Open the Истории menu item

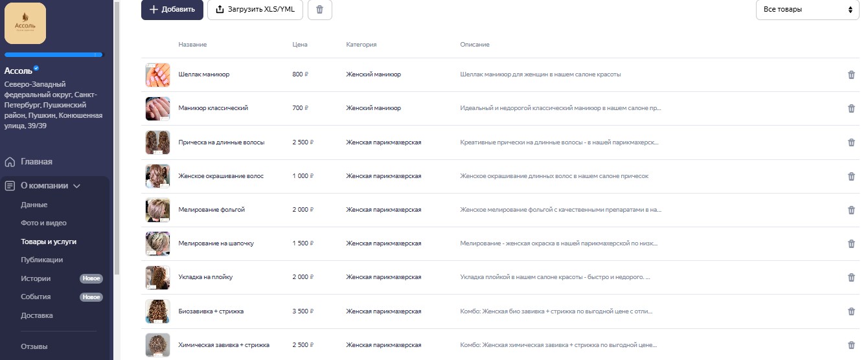(x=36, y=278)
